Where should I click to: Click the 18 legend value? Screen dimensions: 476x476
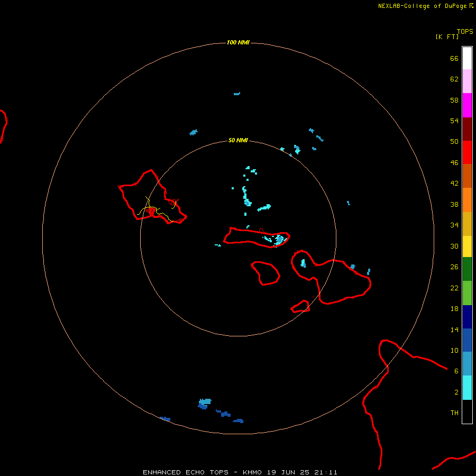454,309
